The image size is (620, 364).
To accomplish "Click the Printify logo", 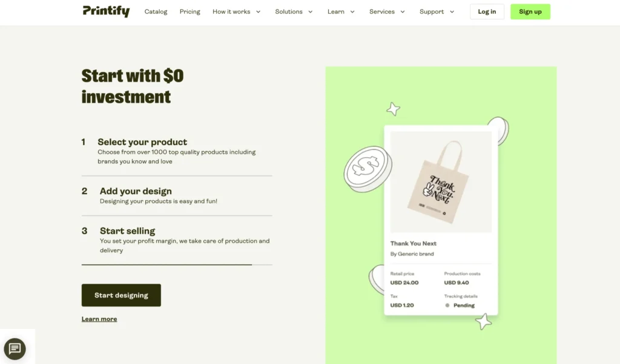I will click(106, 11).
